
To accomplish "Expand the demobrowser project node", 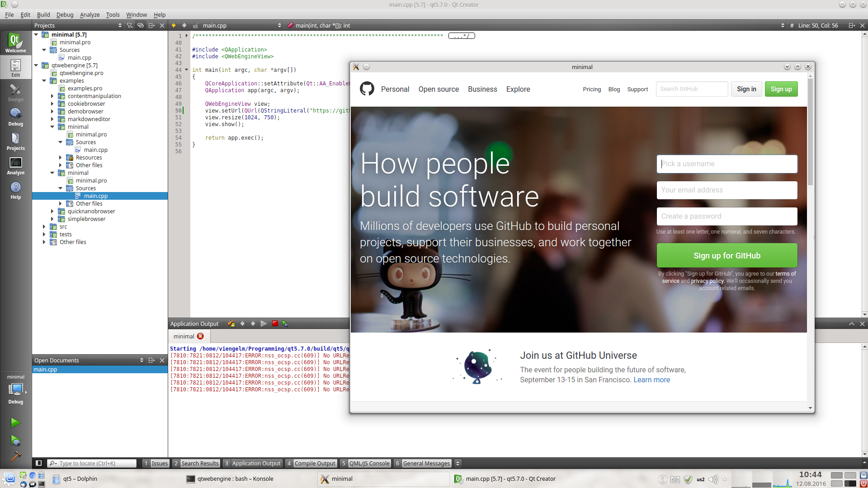I will click(52, 112).
